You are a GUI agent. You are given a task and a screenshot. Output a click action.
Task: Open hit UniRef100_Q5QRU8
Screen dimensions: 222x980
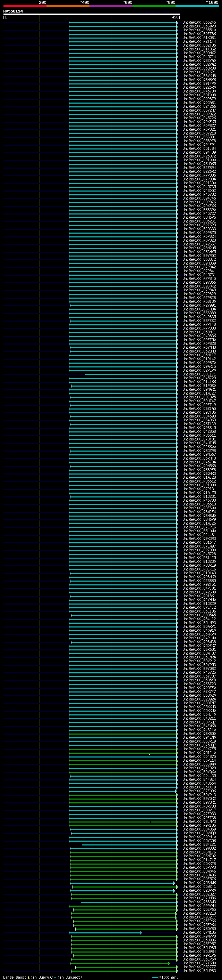pyautogui.click(x=199, y=68)
